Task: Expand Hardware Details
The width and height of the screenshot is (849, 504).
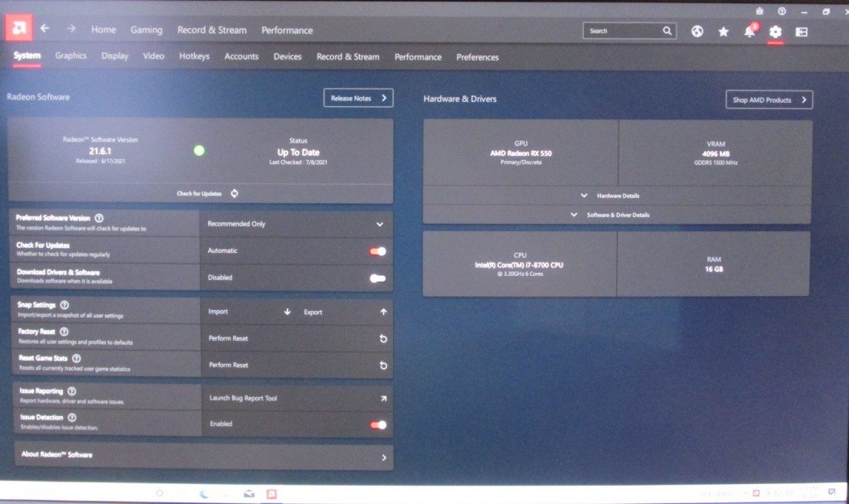Action: (x=617, y=196)
